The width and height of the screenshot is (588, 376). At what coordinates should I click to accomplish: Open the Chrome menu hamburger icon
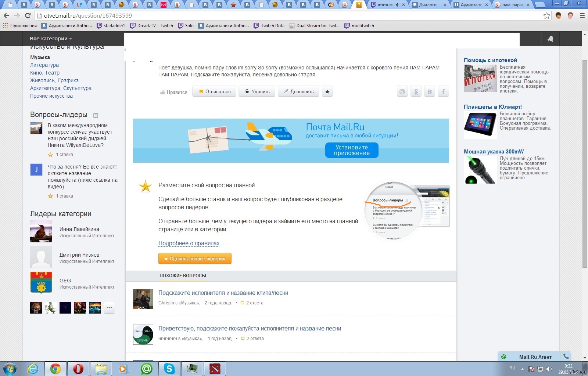tap(582, 15)
